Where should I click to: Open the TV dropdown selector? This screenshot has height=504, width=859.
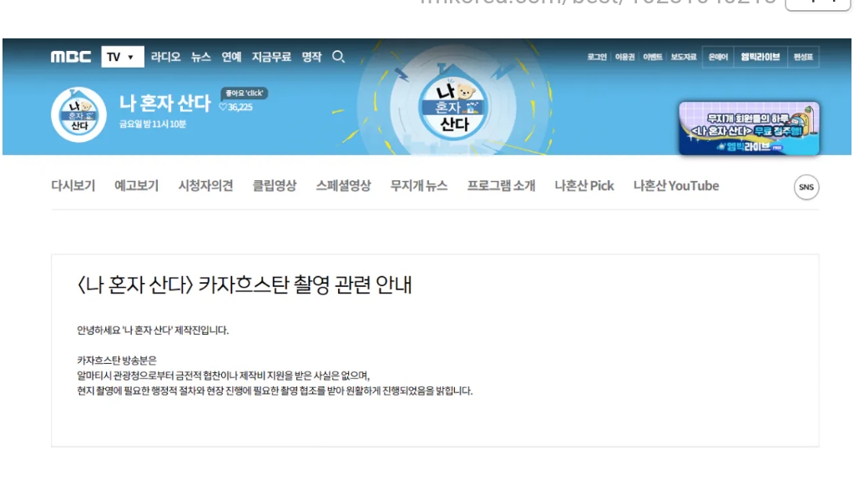123,57
